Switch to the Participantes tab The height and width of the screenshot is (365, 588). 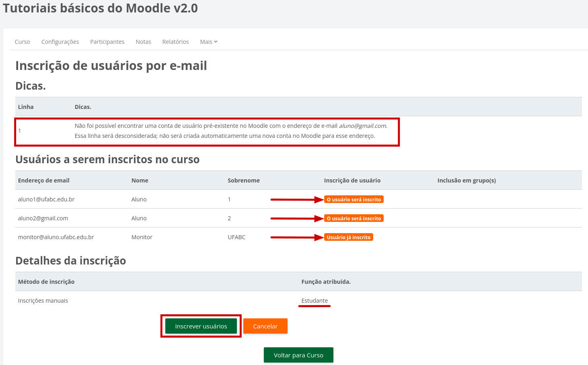[x=107, y=41]
